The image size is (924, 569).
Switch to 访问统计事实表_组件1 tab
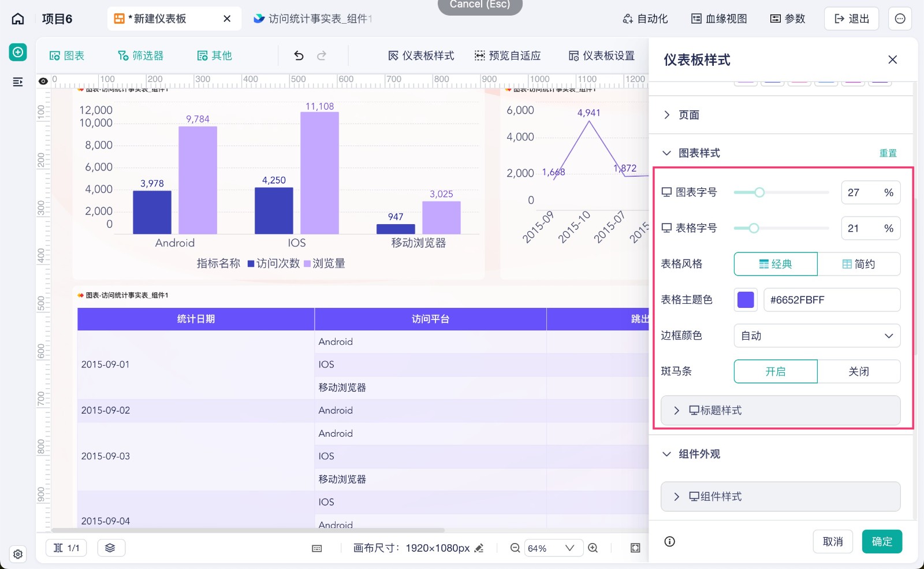(x=312, y=18)
